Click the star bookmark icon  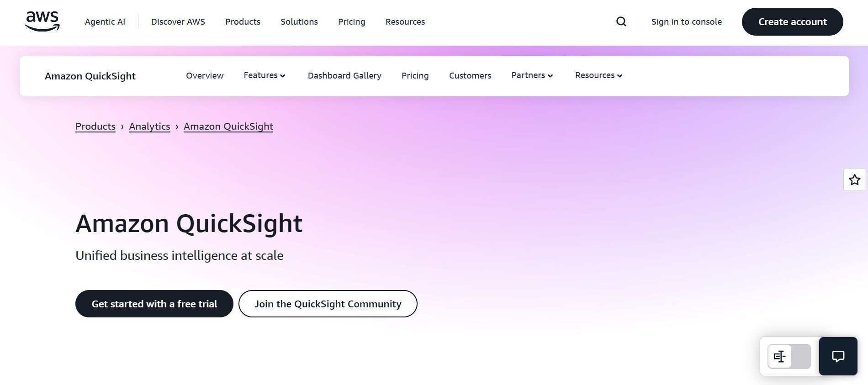pyautogui.click(x=854, y=179)
